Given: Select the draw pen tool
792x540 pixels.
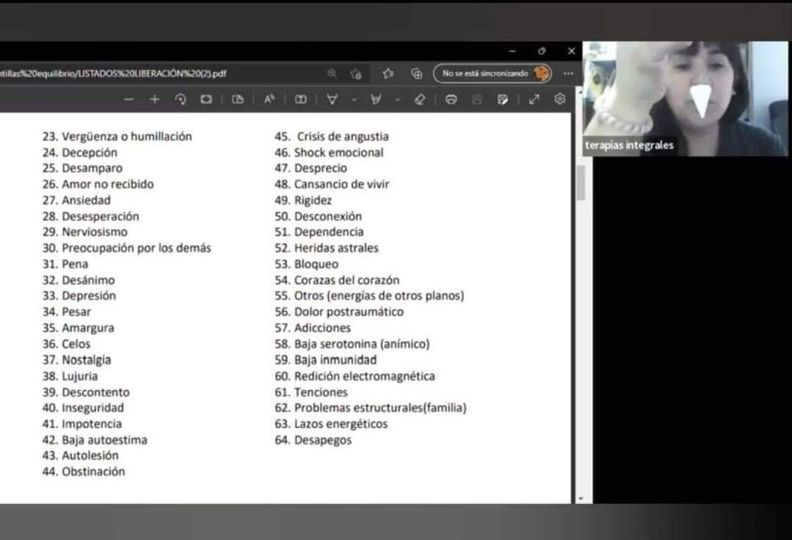Looking at the screenshot, I should (332, 99).
